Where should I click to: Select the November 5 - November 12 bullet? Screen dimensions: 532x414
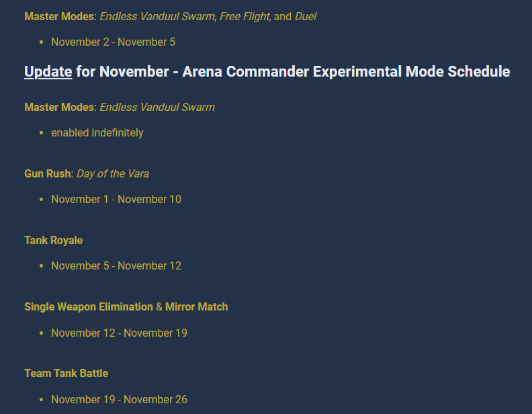tap(116, 265)
